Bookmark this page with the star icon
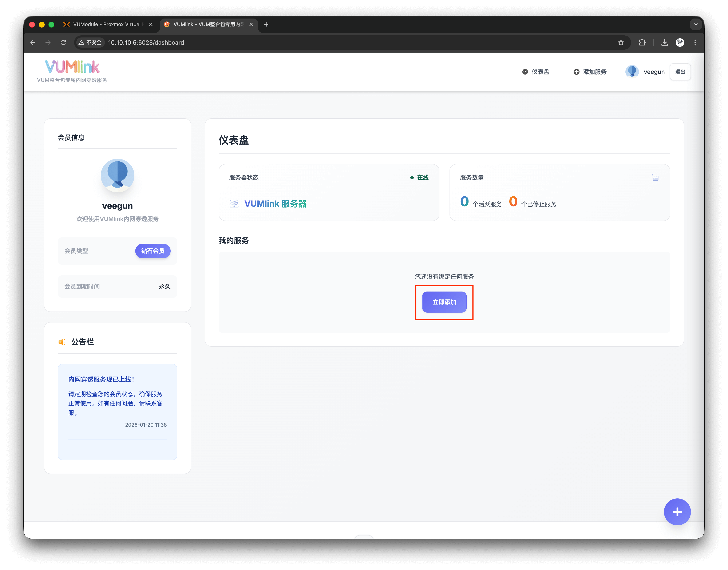The image size is (728, 570). [x=621, y=42]
